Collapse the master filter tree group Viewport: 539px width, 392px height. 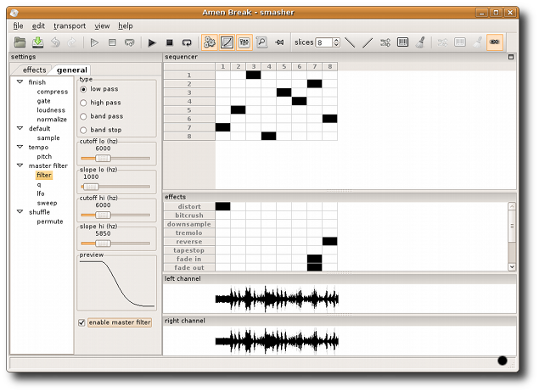tap(20, 165)
